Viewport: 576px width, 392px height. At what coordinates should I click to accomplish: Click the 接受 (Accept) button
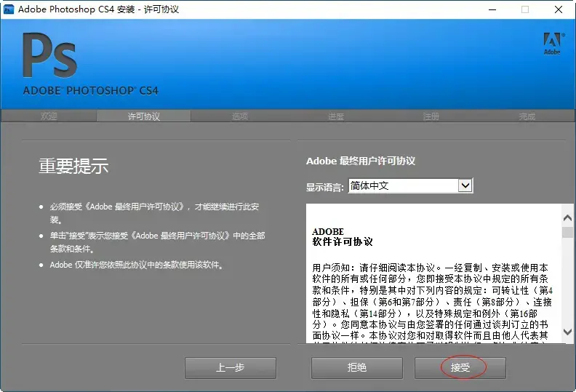(460, 368)
